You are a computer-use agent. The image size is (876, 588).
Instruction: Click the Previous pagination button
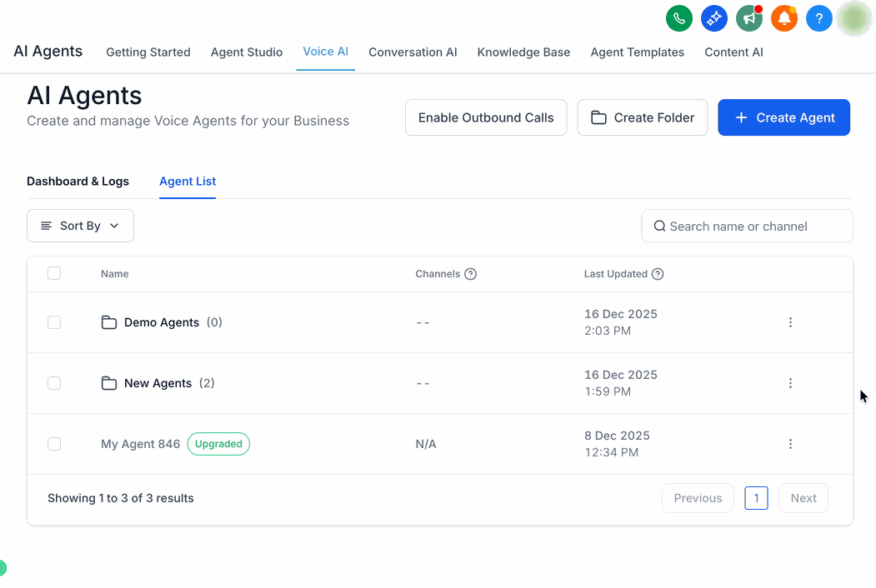(698, 498)
